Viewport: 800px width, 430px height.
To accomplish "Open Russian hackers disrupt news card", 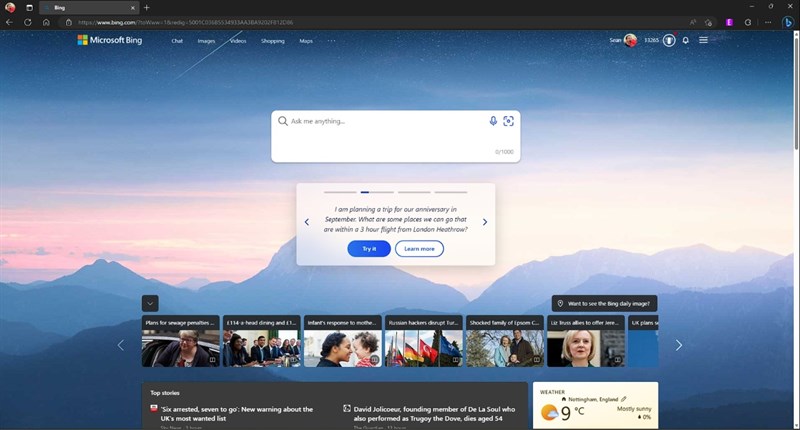I will pos(424,341).
